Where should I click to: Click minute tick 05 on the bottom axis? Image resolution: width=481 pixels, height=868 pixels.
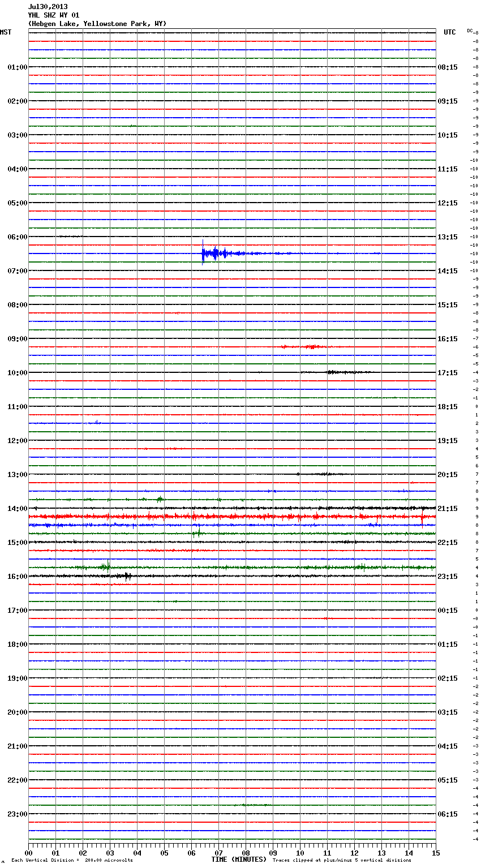(x=164, y=853)
